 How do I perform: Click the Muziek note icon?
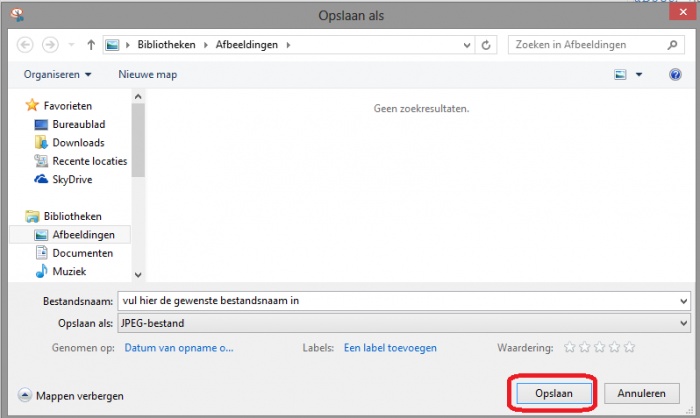(x=41, y=271)
